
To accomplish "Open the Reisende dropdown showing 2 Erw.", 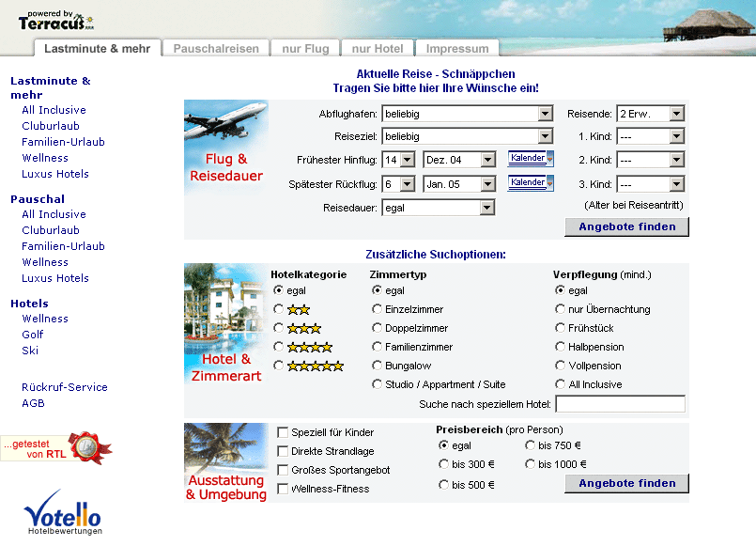I will point(675,114).
